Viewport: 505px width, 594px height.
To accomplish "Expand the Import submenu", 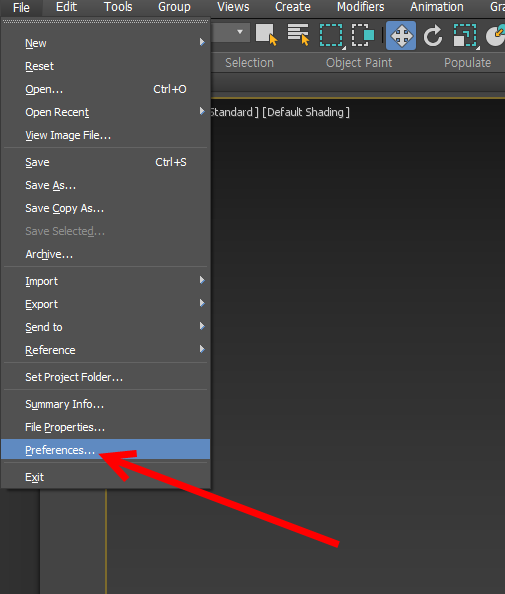I will point(202,280).
